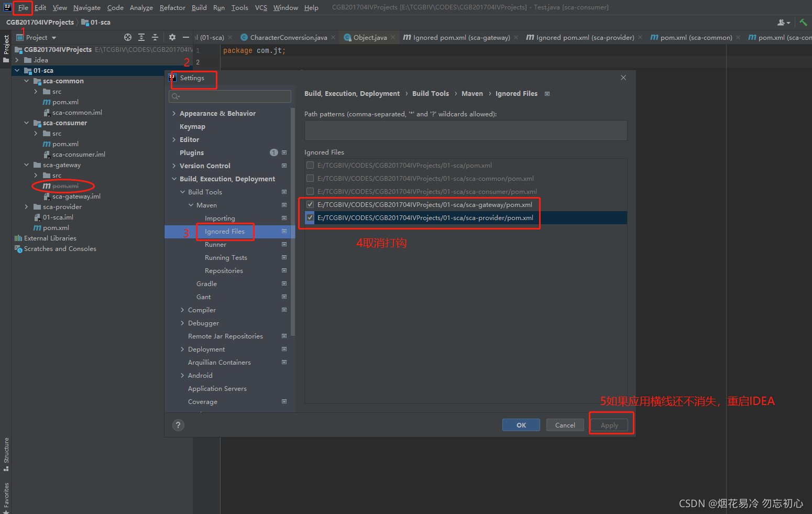Image resolution: width=812 pixels, height=514 pixels.
Task: Close the CharacterConversion.java tab
Action: tap(333, 38)
